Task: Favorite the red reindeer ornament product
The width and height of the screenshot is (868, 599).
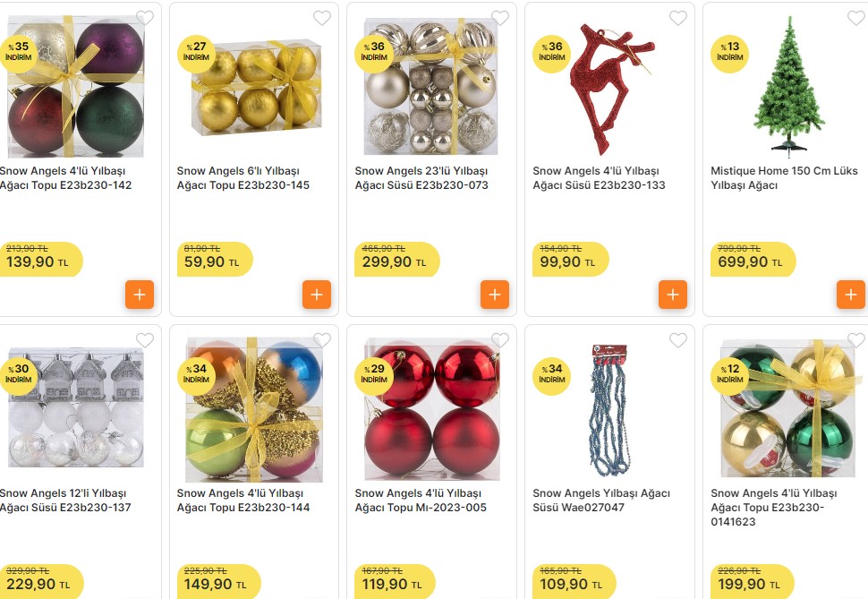Action: (678, 18)
